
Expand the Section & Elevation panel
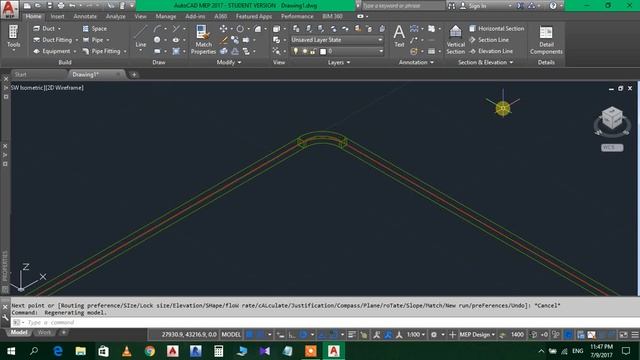pos(485,62)
